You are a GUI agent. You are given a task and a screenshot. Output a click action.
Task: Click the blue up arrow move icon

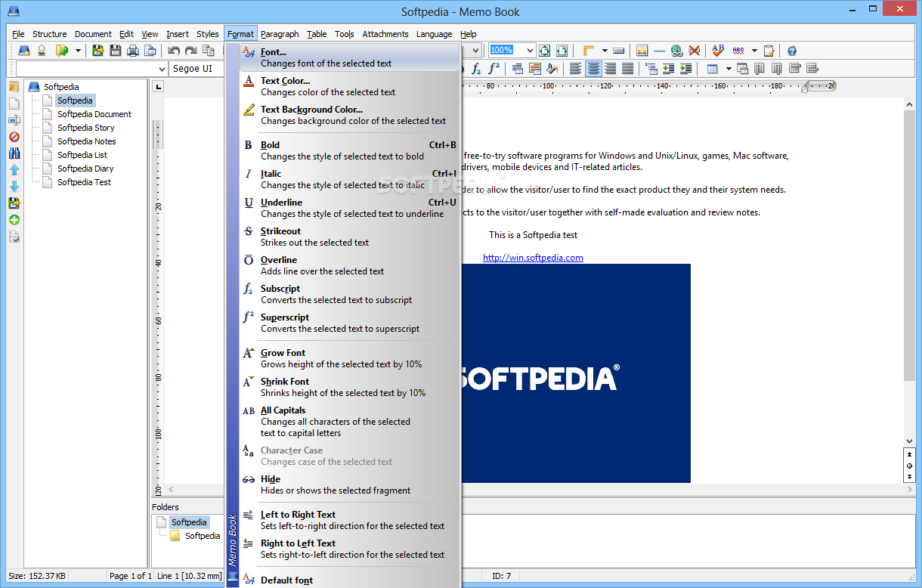14,170
